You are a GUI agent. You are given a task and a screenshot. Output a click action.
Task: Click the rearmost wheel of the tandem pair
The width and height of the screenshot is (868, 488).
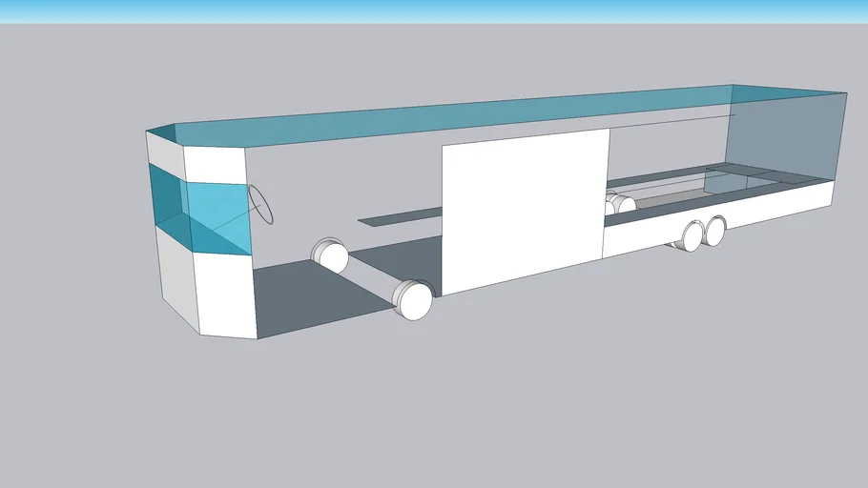click(x=715, y=228)
